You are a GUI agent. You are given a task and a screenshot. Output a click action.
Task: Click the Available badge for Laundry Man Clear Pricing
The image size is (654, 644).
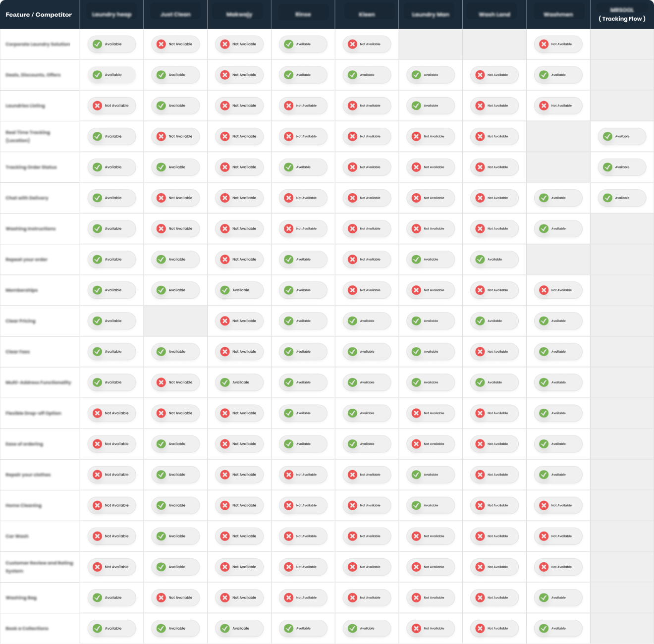(x=431, y=321)
